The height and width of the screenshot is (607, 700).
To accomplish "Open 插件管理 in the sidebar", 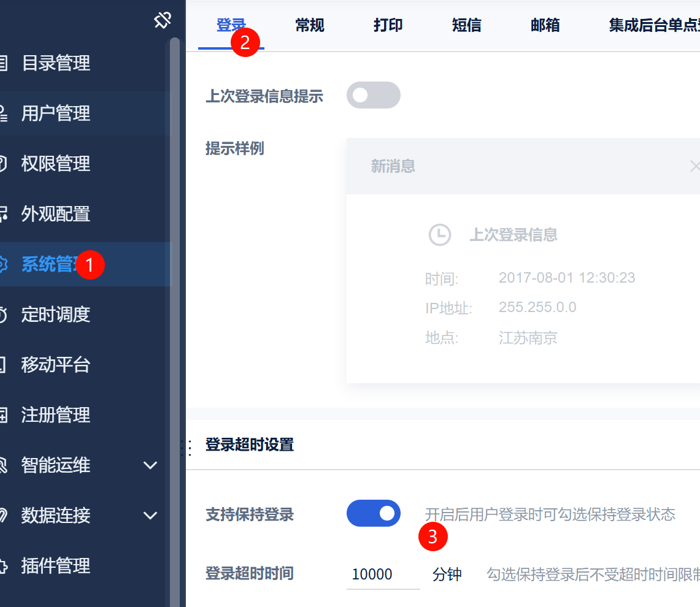I will coord(56,566).
